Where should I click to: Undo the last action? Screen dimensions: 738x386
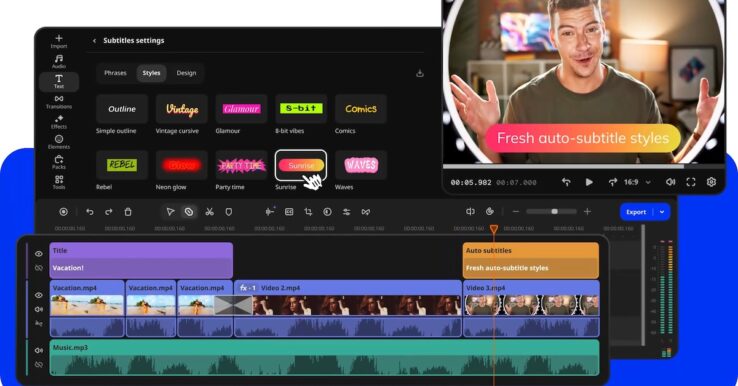pyautogui.click(x=89, y=212)
